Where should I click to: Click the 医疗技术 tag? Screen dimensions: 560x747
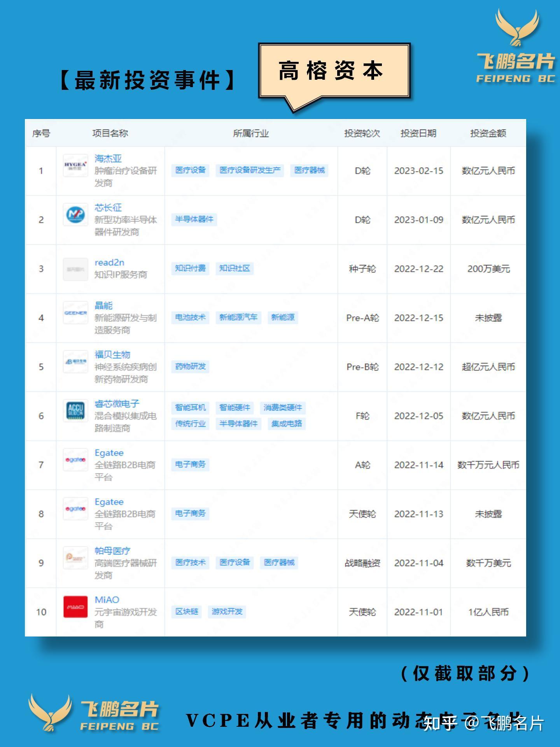click(190, 563)
